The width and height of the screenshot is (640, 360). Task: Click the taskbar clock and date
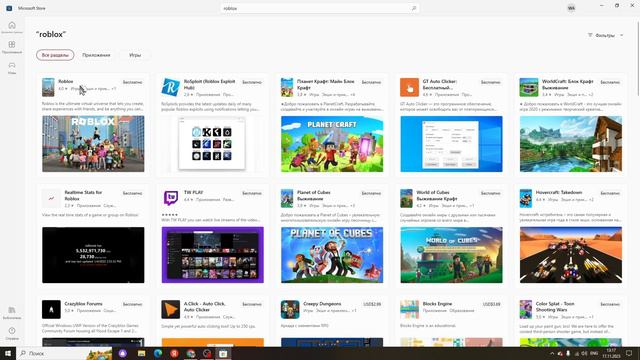coord(611,353)
